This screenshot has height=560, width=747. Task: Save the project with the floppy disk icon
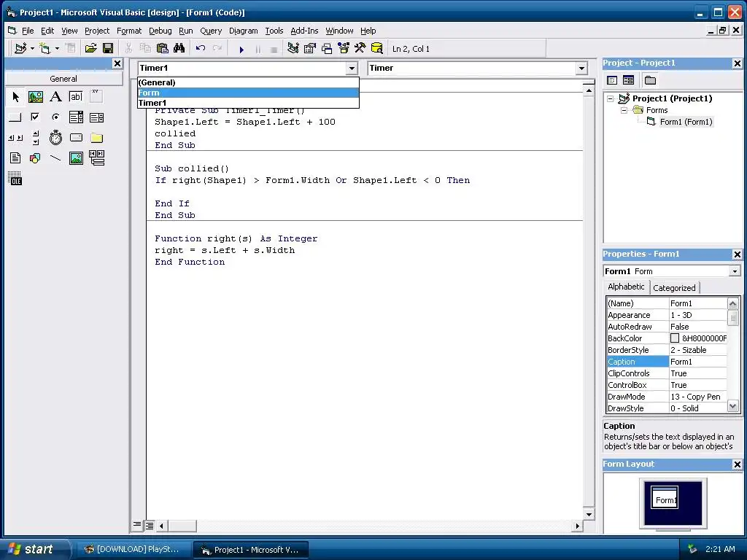coord(108,49)
